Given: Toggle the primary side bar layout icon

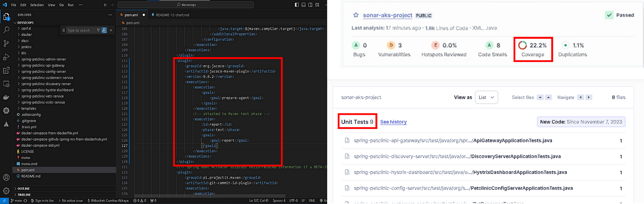Looking at the screenshot, I should pyautogui.click(x=297, y=5).
